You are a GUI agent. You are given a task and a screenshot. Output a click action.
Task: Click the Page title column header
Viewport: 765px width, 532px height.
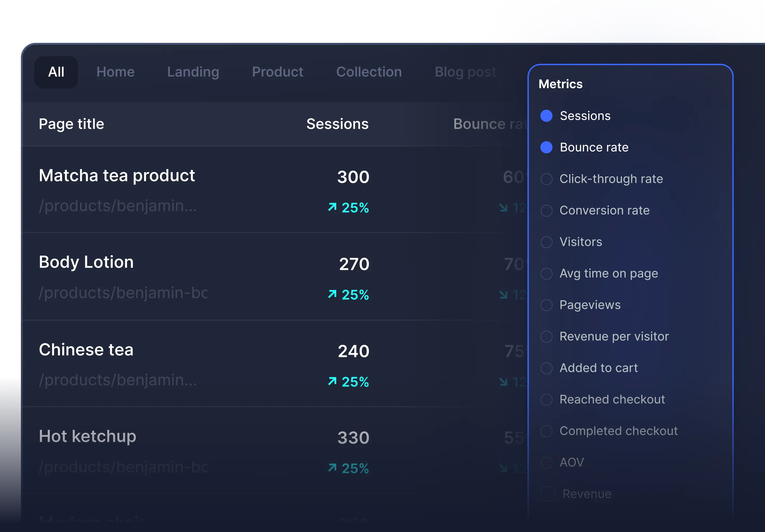71,124
